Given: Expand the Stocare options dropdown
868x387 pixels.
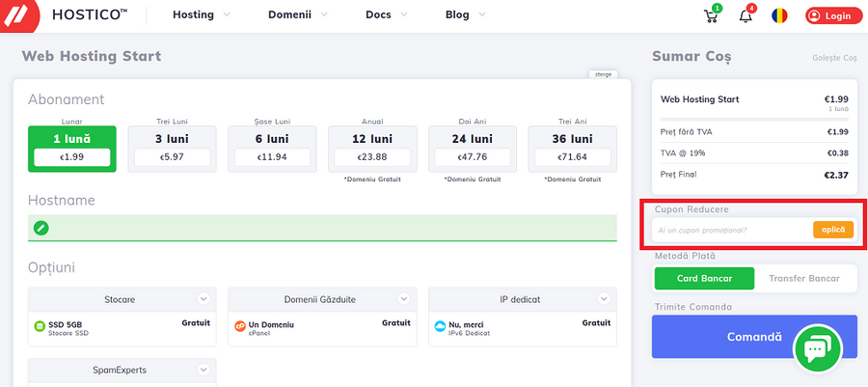Looking at the screenshot, I should (x=203, y=299).
